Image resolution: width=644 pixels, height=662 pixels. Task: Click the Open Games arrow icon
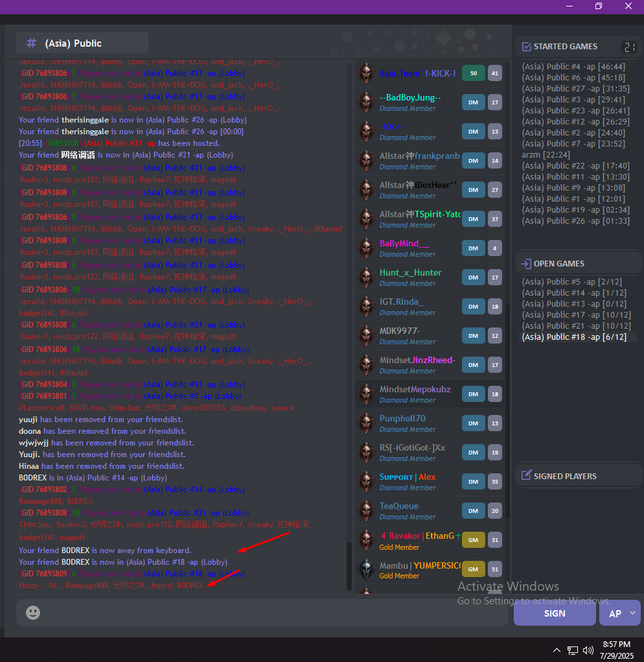pos(526,264)
